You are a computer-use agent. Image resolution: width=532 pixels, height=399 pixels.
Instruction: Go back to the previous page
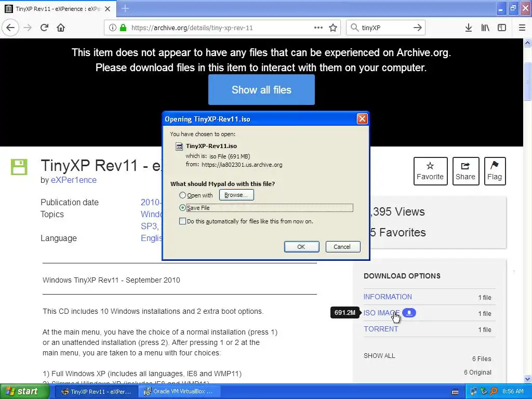(x=10, y=28)
